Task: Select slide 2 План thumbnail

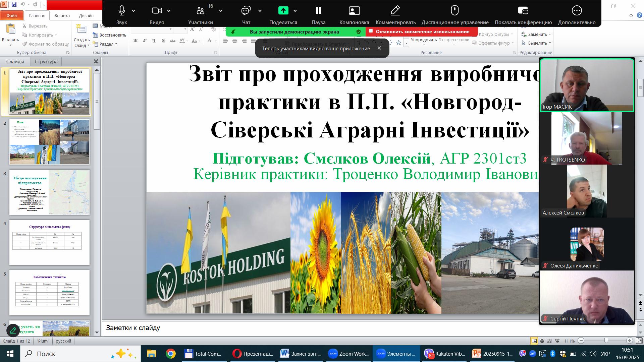Action: click(x=49, y=142)
